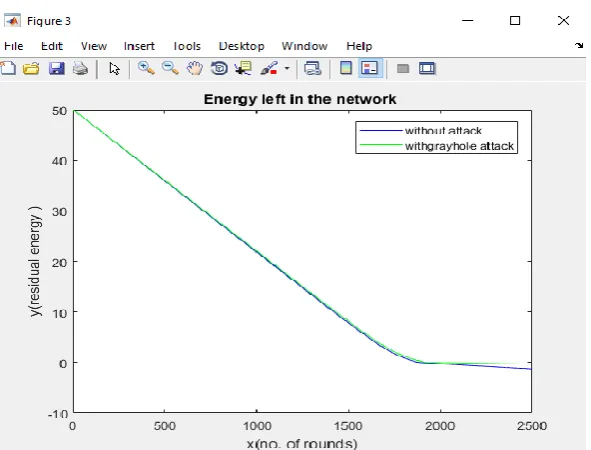Click the blue legend line sample
Screen dimensions: 591x450
point(381,131)
